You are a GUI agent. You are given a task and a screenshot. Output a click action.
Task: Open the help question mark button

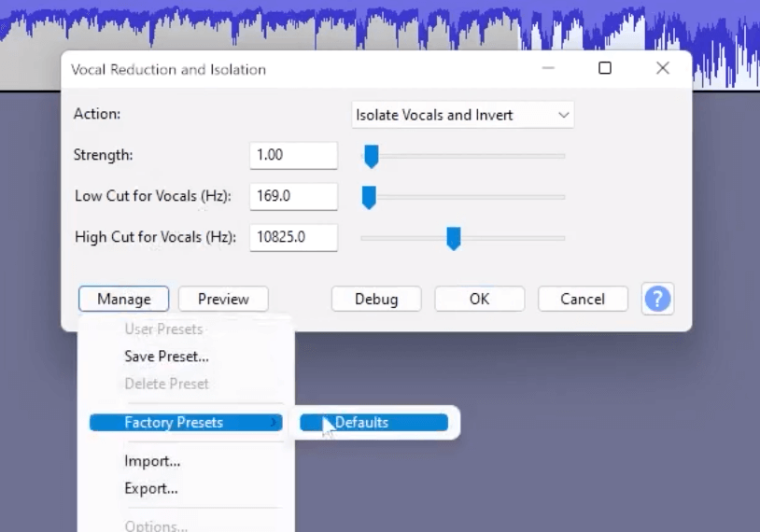coord(657,299)
